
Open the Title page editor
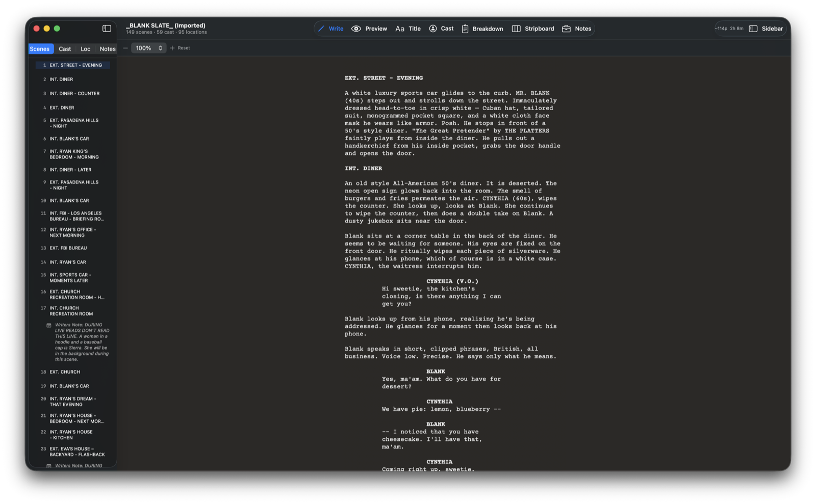click(408, 29)
